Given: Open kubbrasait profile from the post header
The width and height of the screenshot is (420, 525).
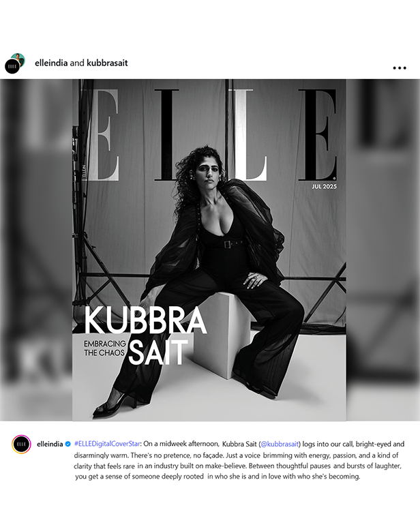Looking at the screenshot, I should tap(107, 63).
